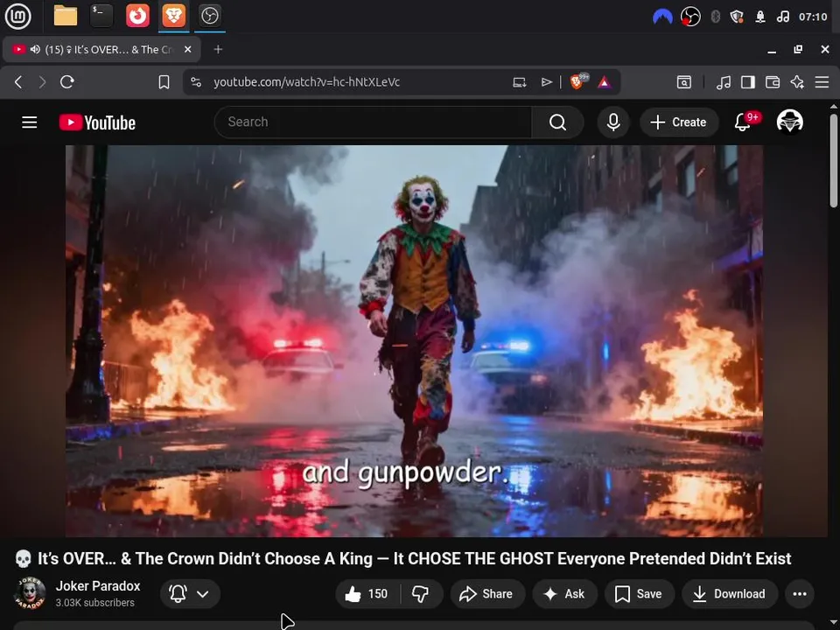This screenshot has width=840, height=630.
Task: Open the Linux Mint start menu
Action: 17,16
